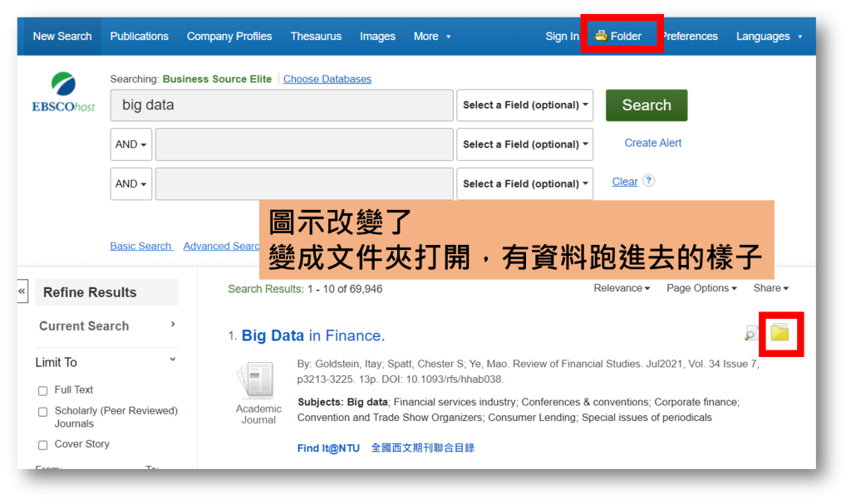Go to New Search
851x504 pixels.
[62, 37]
